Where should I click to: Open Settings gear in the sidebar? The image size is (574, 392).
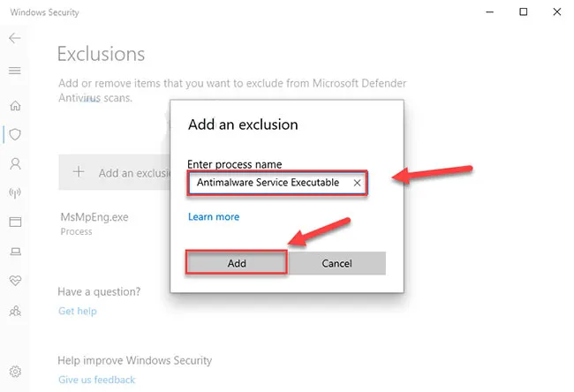pos(14,372)
